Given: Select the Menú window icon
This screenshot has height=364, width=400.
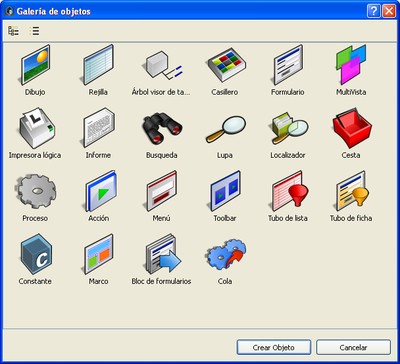Looking at the screenshot, I should [x=161, y=191].
